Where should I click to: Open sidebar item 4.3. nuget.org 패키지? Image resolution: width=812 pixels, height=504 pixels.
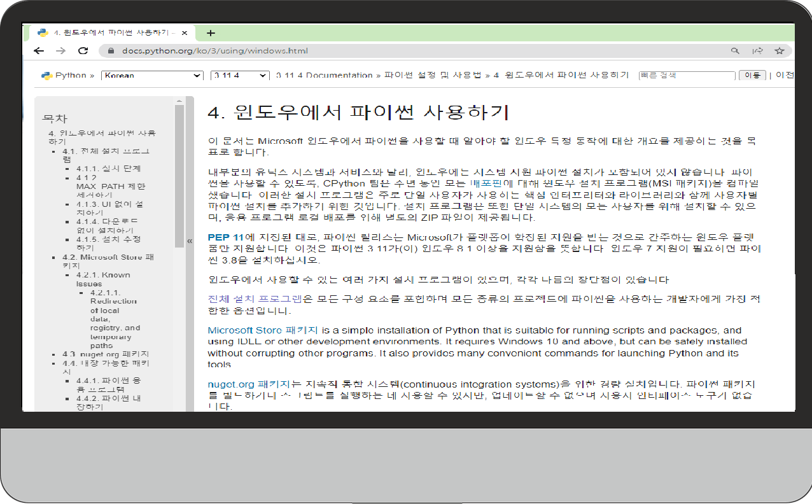click(106, 354)
